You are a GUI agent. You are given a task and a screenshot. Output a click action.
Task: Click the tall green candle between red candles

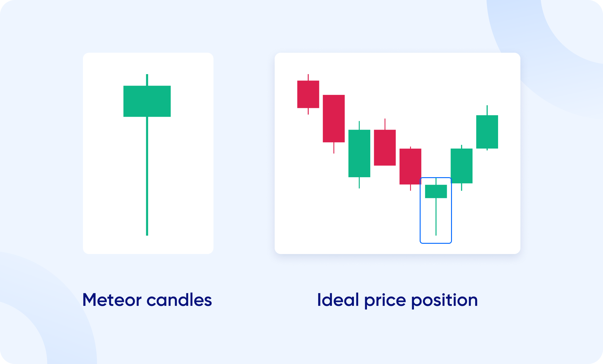tap(359, 153)
